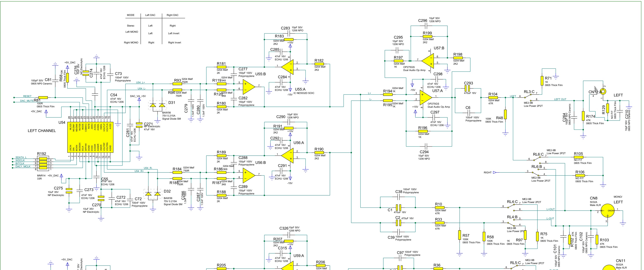Click capacitor C2 470uF symbol

399,223
